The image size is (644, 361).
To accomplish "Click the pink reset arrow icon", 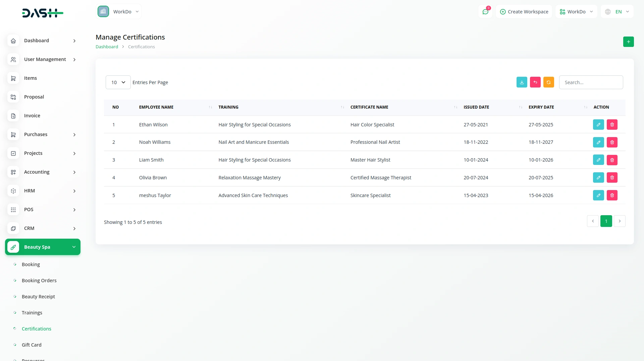I will point(535,82).
